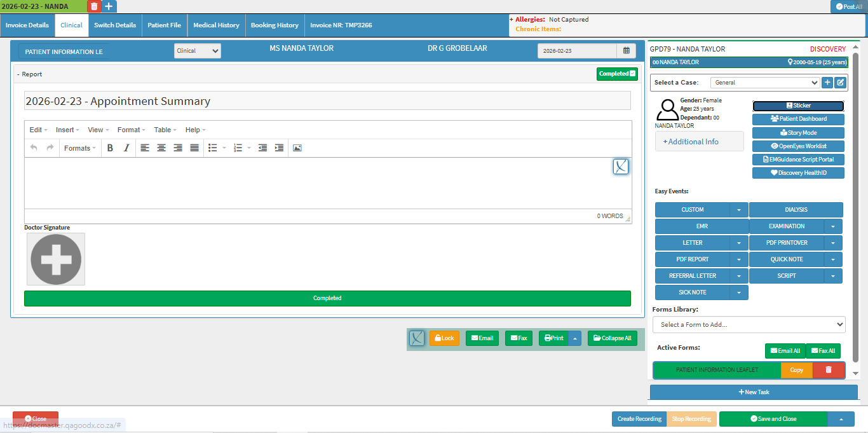Open the Patient Dashboard button
Screen dimensions: 868x433
[799, 119]
